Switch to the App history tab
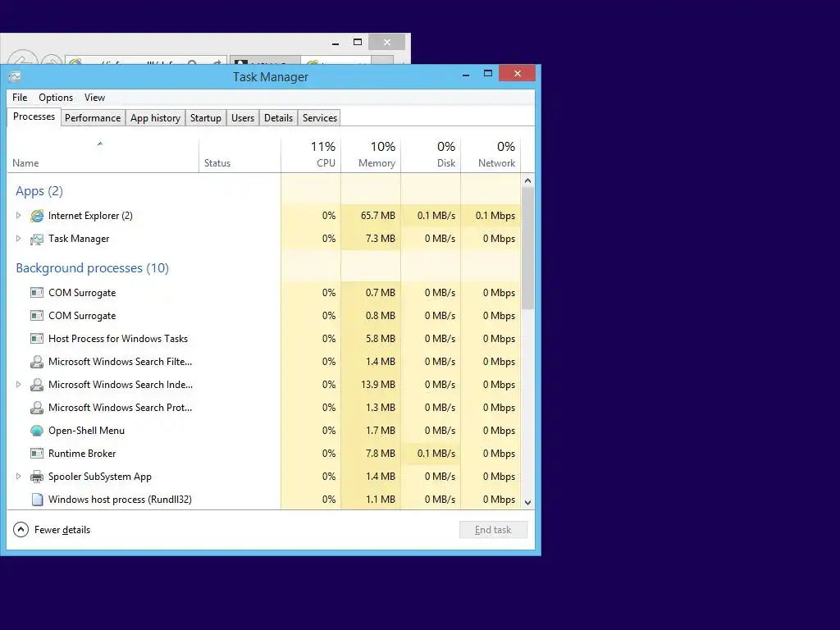 (x=155, y=118)
